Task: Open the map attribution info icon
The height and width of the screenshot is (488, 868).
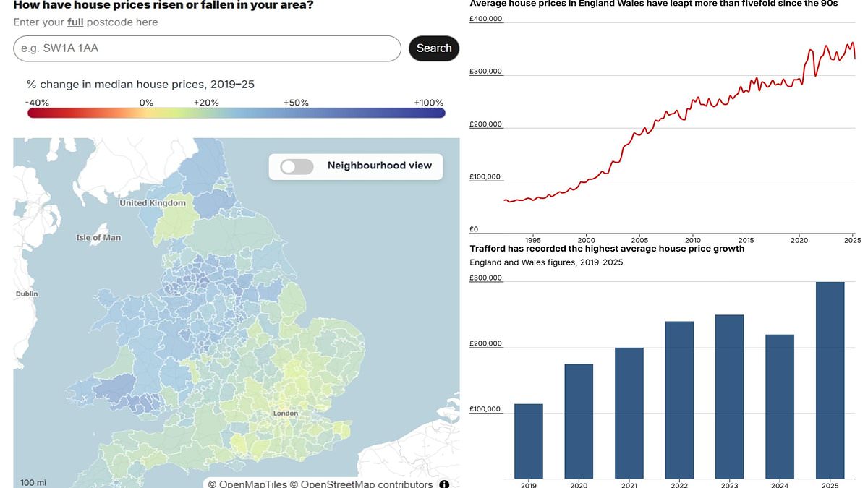Action: tap(444, 484)
